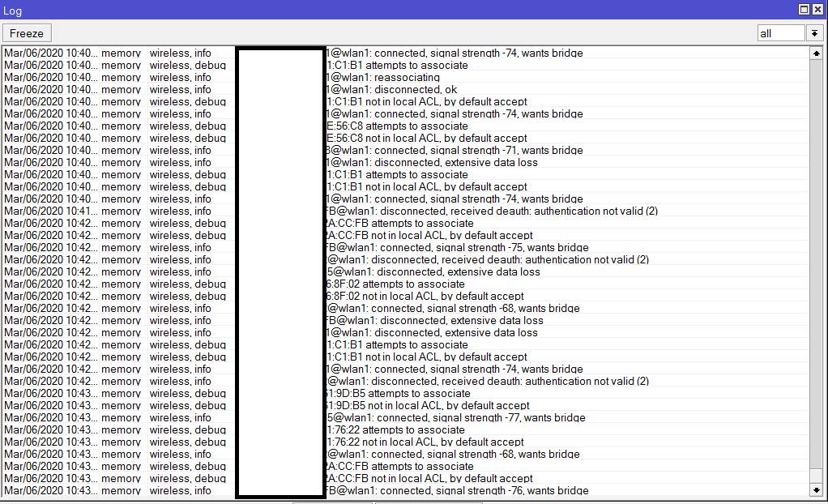Select '1:76:22 not in local ACL' row

pos(406,442)
